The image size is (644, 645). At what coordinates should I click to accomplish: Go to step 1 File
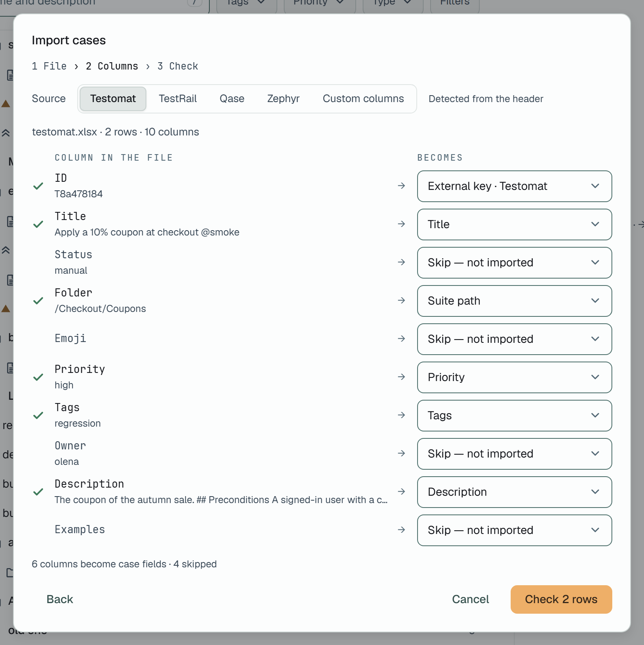click(49, 66)
